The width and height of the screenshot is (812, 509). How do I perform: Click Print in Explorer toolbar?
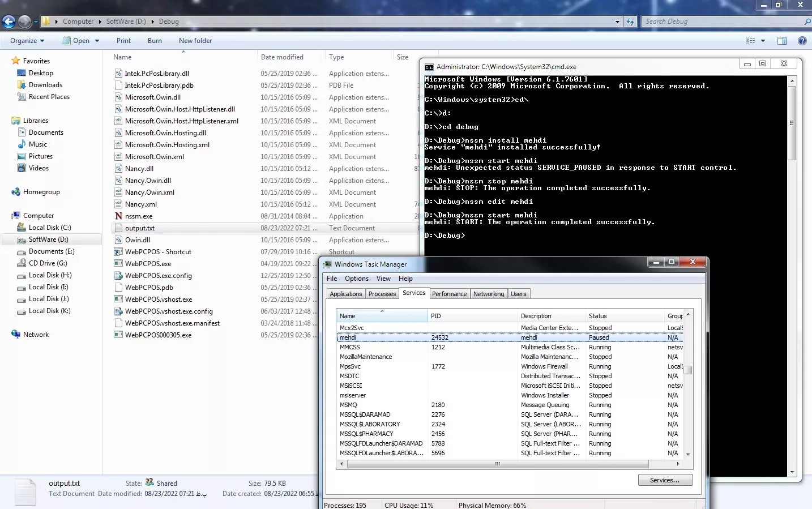123,41
